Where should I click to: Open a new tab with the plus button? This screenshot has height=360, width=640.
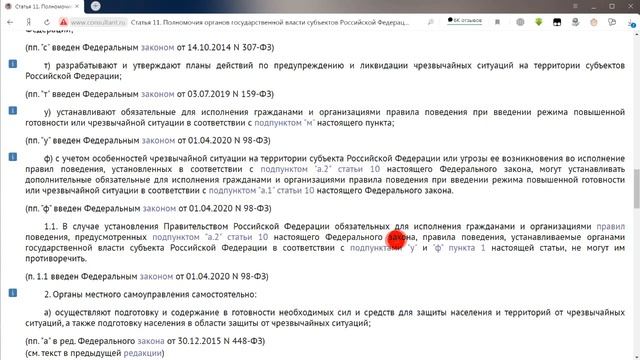tap(96, 6)
